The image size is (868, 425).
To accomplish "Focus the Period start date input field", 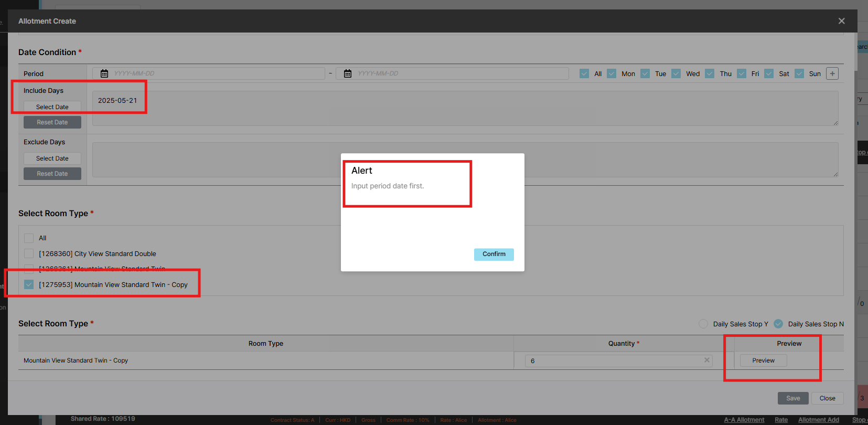I will (x=209, y=73).
